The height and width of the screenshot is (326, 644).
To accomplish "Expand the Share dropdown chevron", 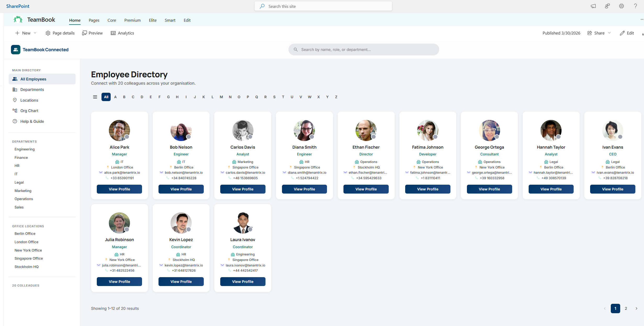I will [x=609, y=33].
